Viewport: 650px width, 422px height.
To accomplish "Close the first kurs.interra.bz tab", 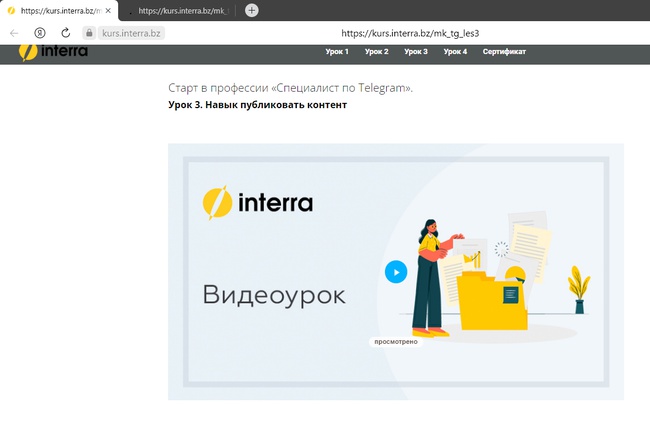I will [x=108, y=11].
